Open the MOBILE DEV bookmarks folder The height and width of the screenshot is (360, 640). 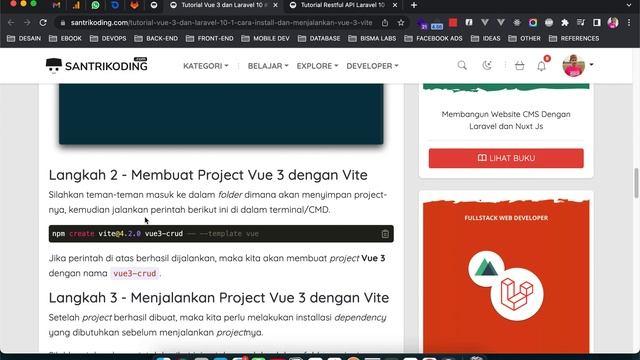click(266, 38)
